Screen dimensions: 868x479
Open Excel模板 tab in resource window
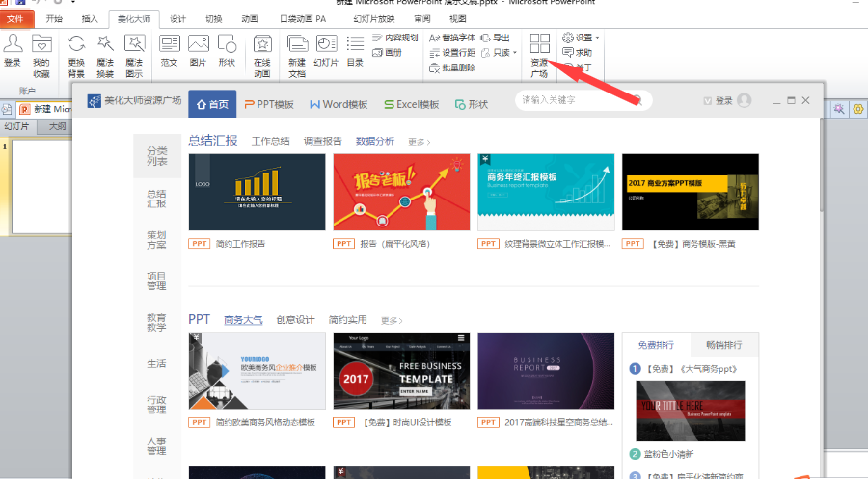point(412,104)
